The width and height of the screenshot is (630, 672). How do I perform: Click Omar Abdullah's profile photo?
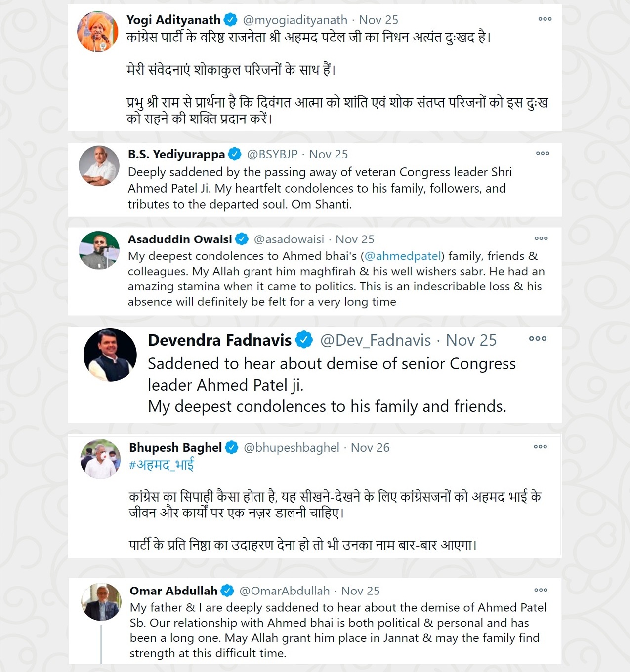pyautogui.click(x=101, y=601)
